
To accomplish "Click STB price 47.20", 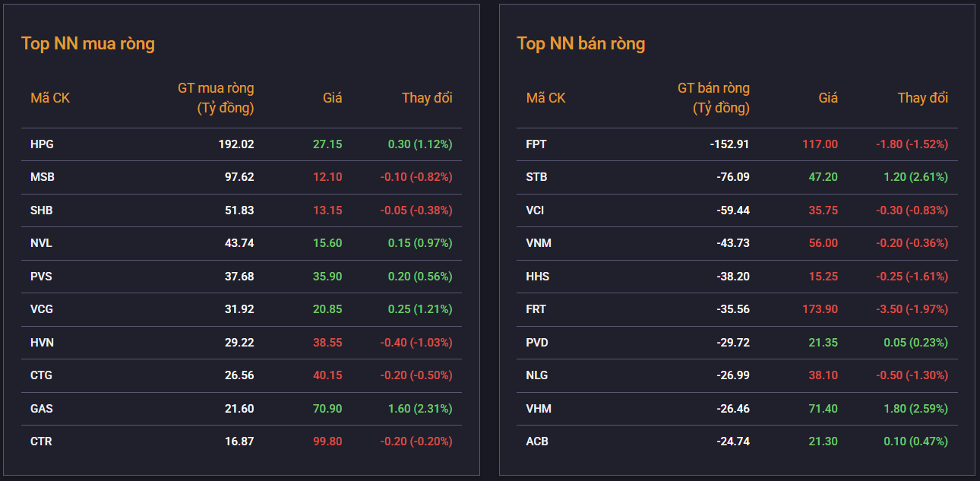I will pos(823,177).
